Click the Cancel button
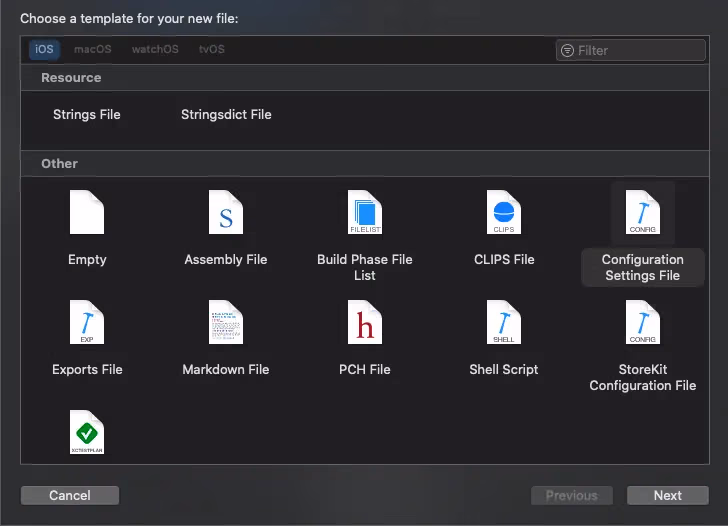 pos(70,495)
